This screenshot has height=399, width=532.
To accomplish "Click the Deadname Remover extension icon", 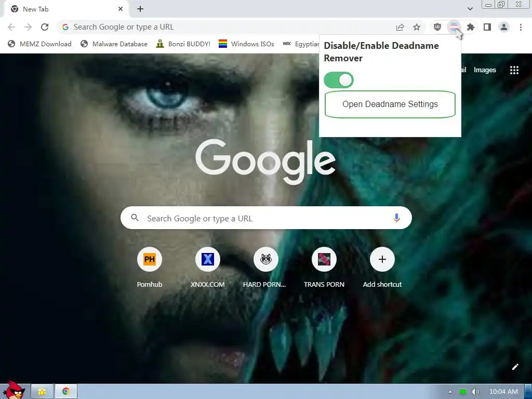I will click(454, 27).
